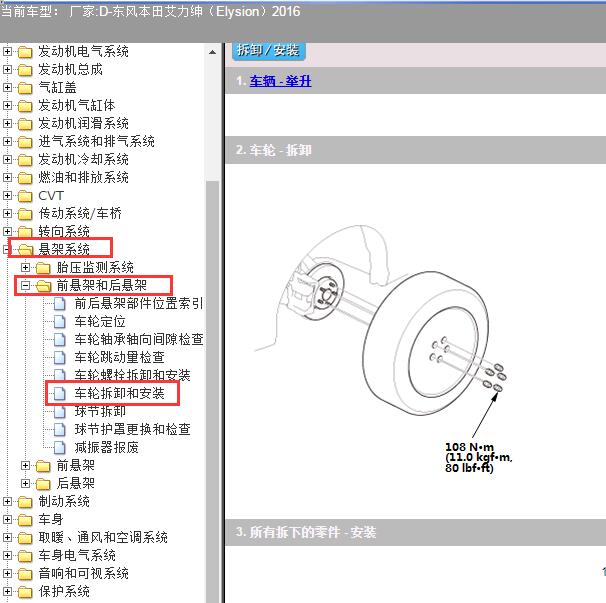This screenshot has width=606, height=603.
Task: Click the 发动机冷却系统 folder icon
Action: (x=25, y=160)
